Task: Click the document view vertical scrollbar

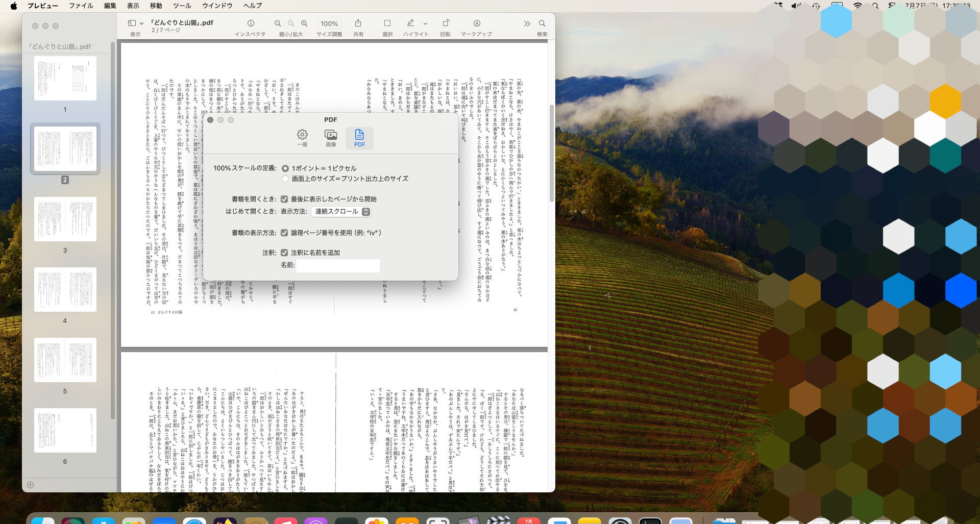Action: pyautogui.click(x=551, y=153)
